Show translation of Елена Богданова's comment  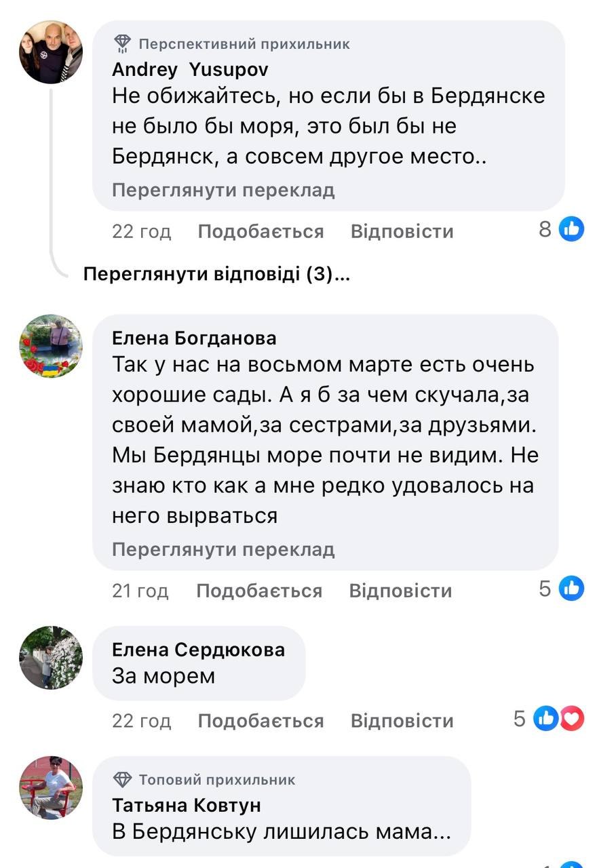click(x=223, y=549)
